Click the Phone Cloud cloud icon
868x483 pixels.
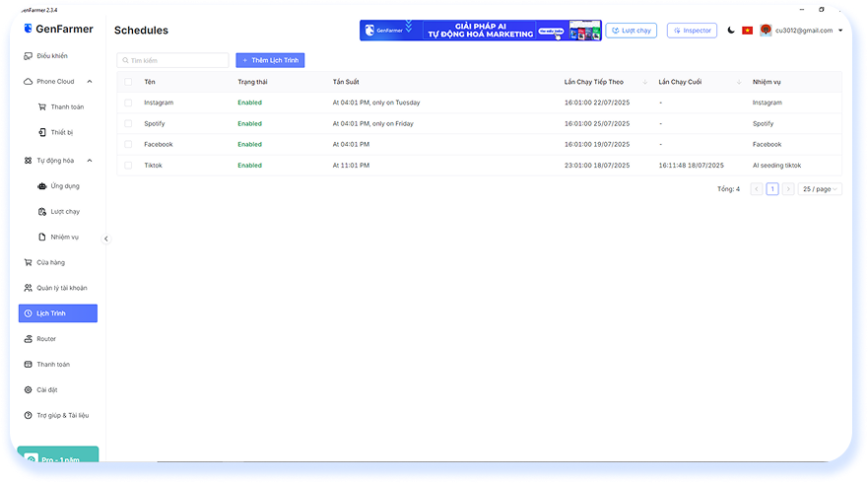tap(28, 82)
